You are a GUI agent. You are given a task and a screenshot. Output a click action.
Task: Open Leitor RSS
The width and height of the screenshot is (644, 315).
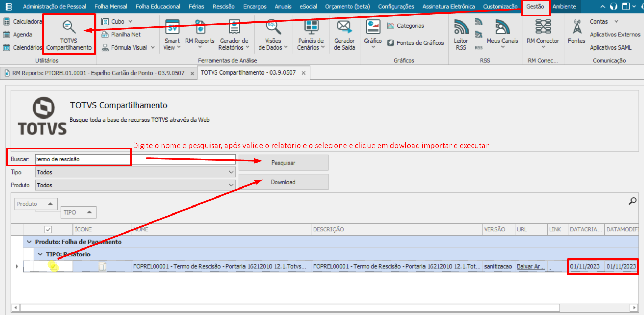[x=461, y=34]
